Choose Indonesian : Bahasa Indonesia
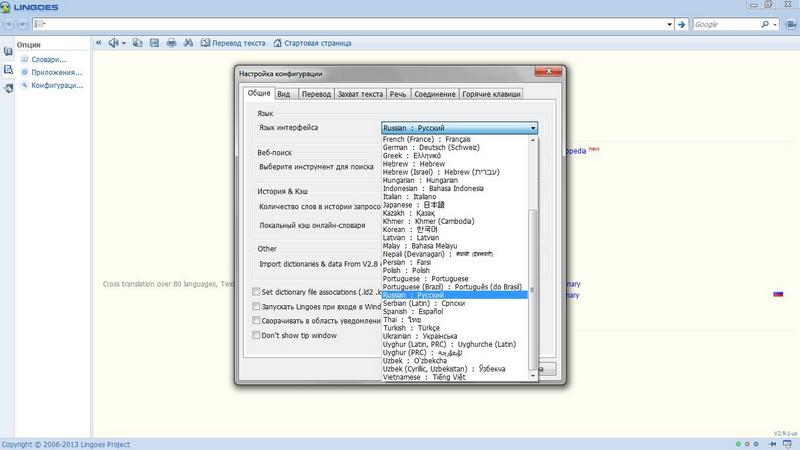This screenshot has width=800, height=450. click(x=455, y=188)
